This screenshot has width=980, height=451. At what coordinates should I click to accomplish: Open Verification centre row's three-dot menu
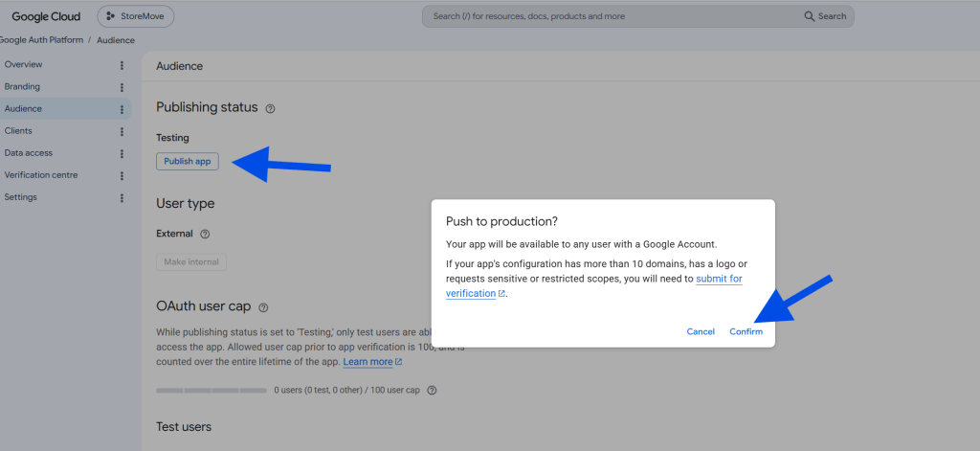[x=122, y=176]
